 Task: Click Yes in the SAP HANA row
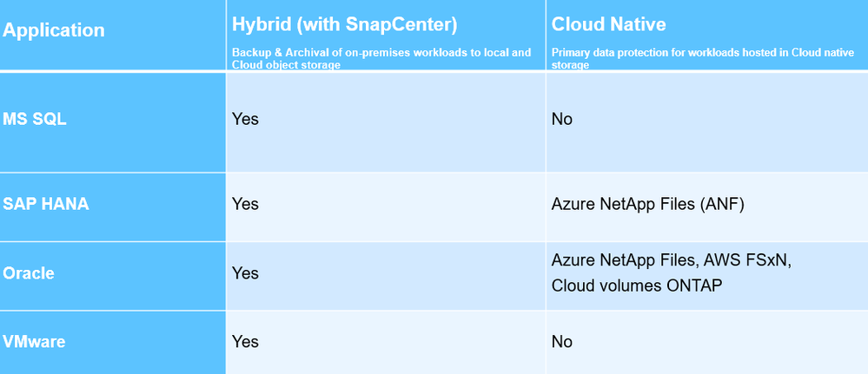pos(245,204)
